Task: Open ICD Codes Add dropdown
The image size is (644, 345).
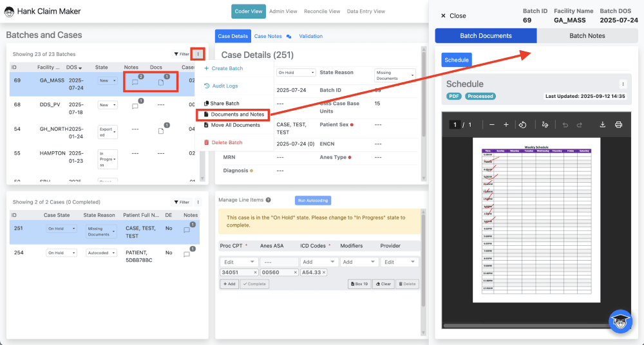Action: point(319,262)
